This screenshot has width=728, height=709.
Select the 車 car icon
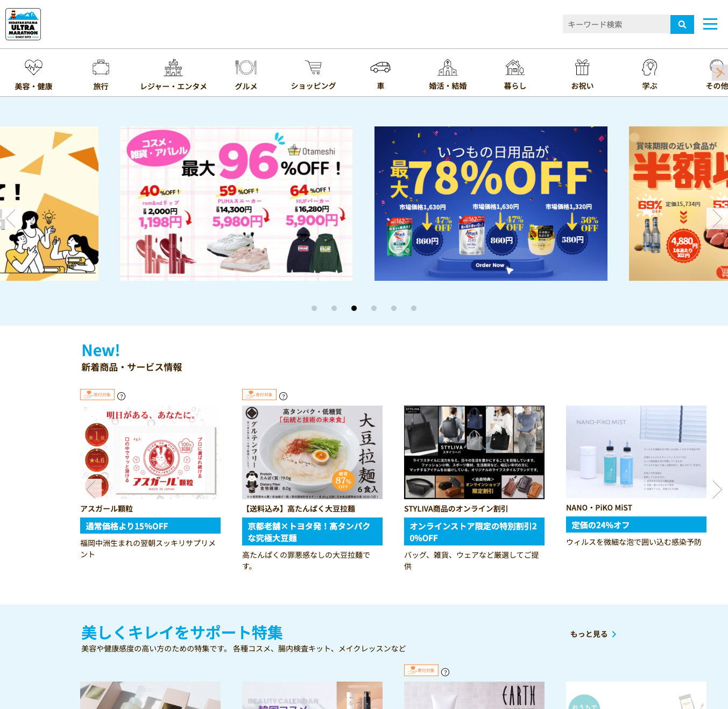pyautogui.click(x=380, y=67)
